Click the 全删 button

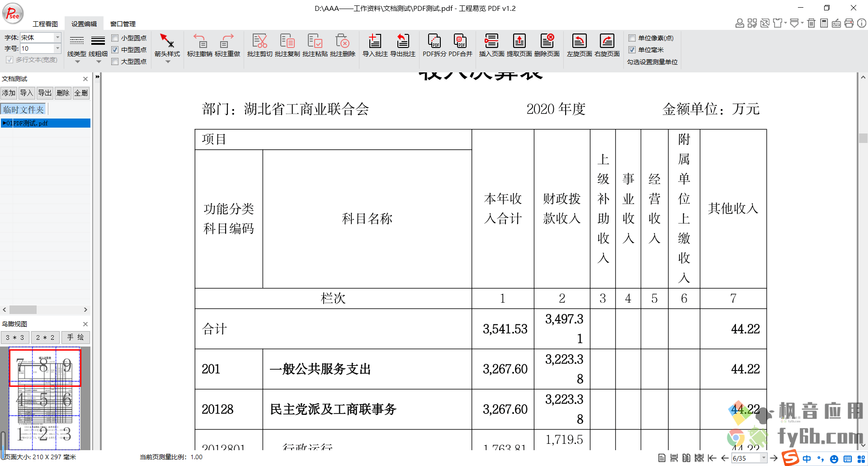[81, 93]
